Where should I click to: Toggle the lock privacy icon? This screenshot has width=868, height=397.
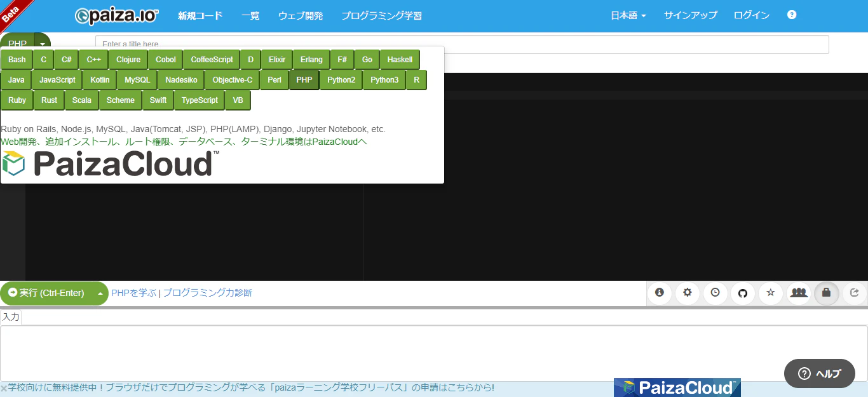pos(827,293)
